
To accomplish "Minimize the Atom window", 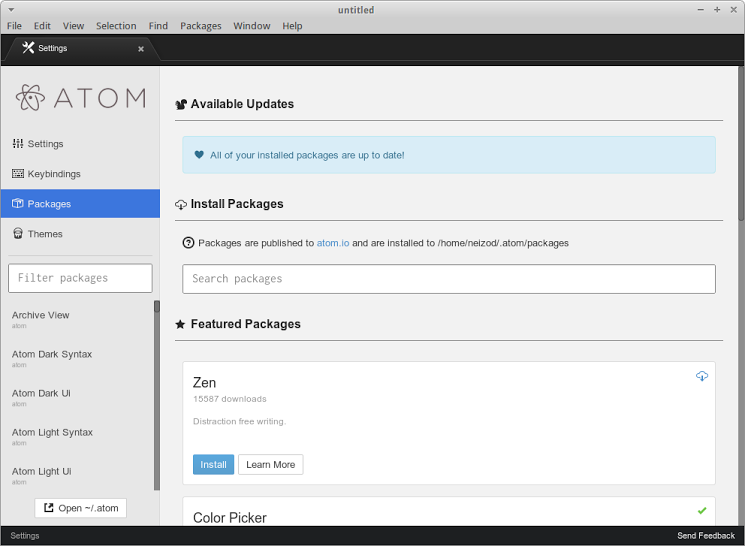I will click(700, 10).
